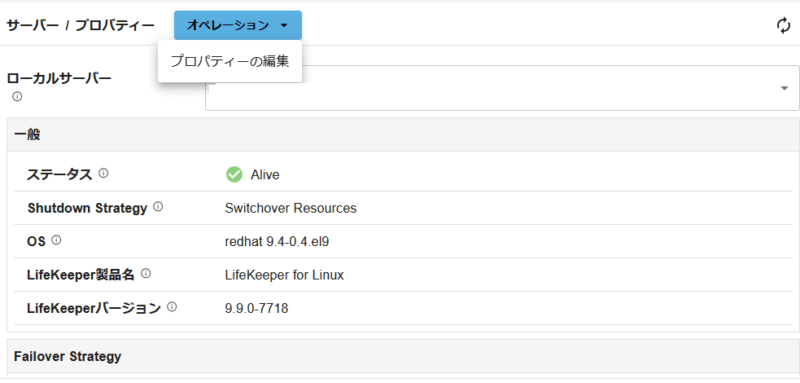Click the LifeKeeper for Linux product value
800x383 pixels.
click(x=284, y=275)
